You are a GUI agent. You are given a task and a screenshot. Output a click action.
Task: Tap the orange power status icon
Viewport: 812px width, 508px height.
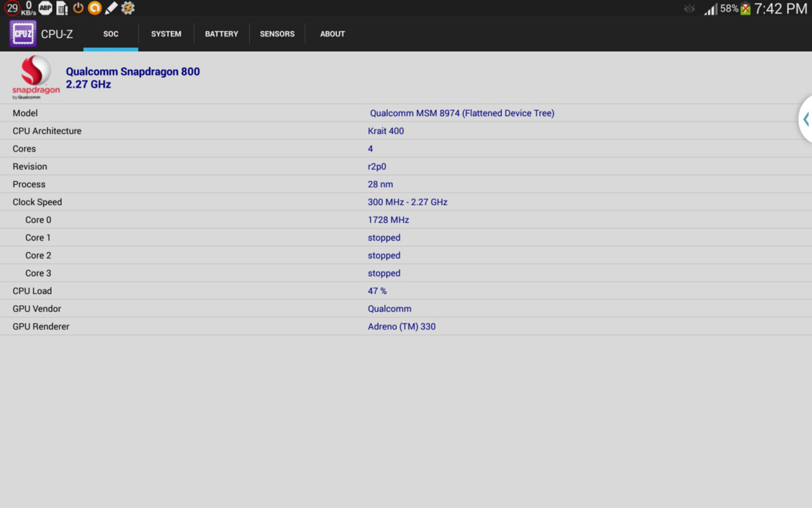[x=78, y=8]
